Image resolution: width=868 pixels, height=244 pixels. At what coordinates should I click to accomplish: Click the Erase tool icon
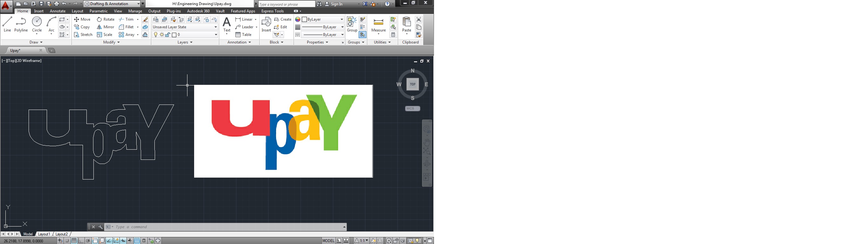pyautogui.click(x=145, y=19)
